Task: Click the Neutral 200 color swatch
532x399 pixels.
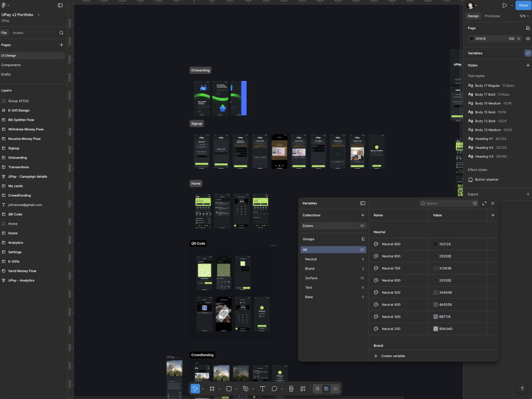Action: click(436, 329)
